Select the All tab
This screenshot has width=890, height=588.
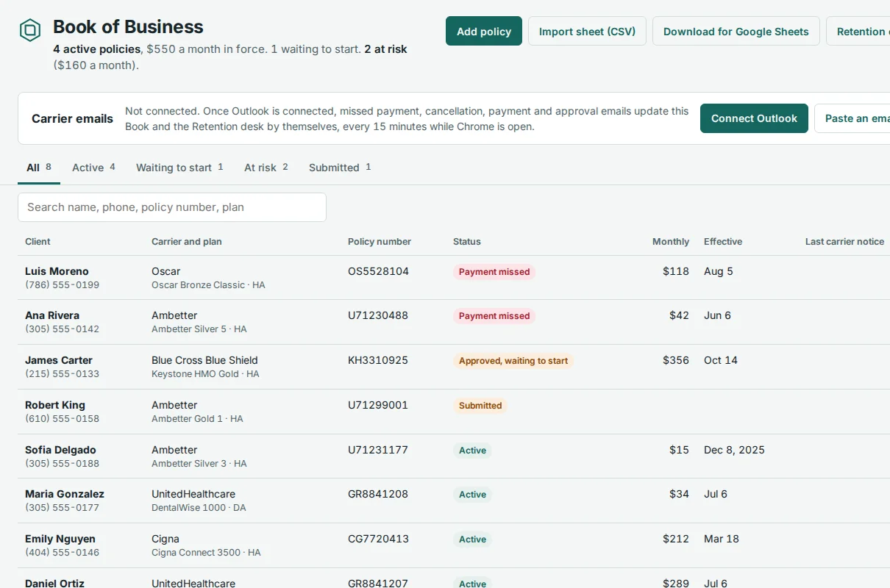click(x=39, y=168)
